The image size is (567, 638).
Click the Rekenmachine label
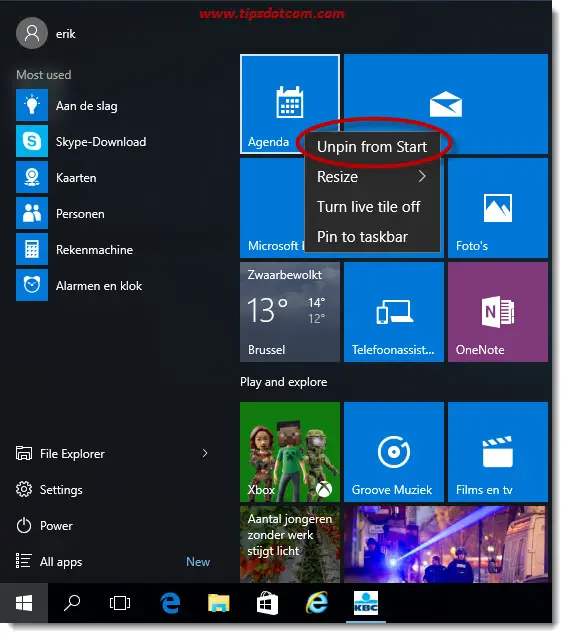(94, 249)
